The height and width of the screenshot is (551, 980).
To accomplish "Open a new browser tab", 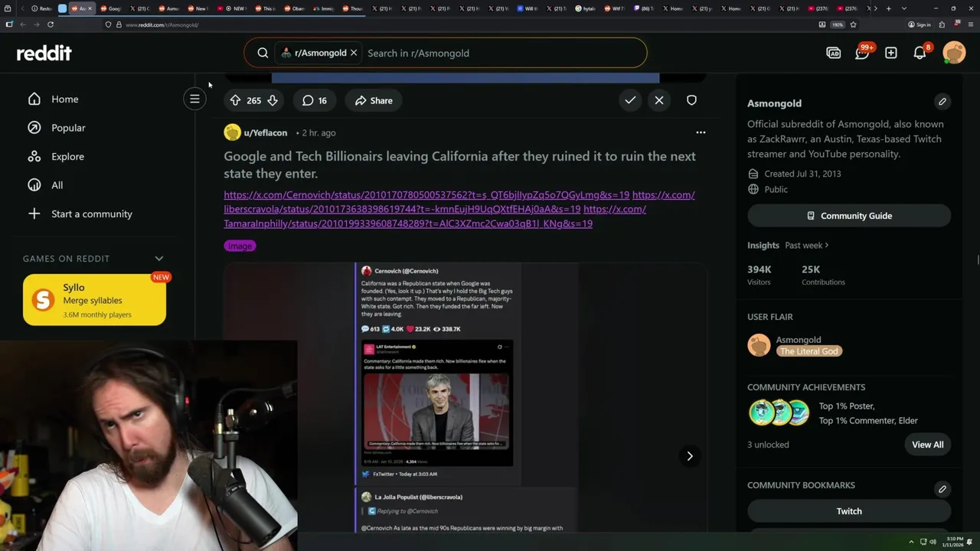I will point(888,8).
